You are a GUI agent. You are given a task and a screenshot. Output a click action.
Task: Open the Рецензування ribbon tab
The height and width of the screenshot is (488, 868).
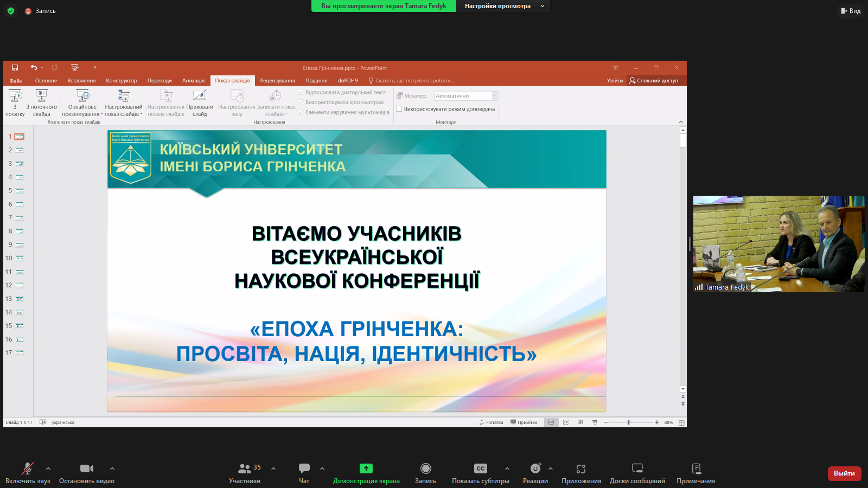pyautogui.click(x=277, y=81)
